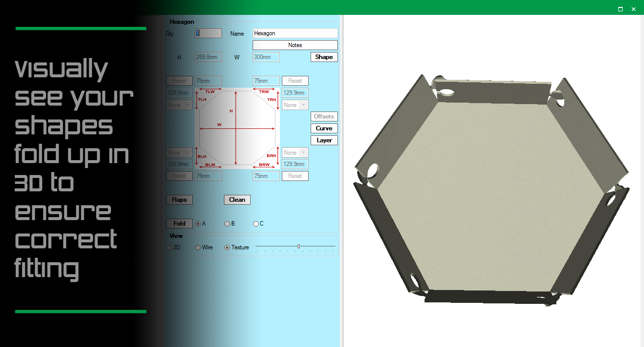Click the Shape button
644x347 pixels.
click(324, 57)
